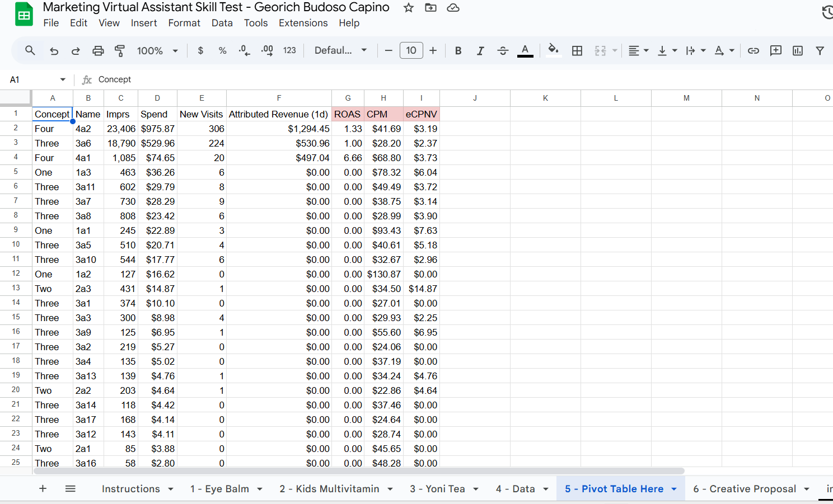Toggle bold formatting
This screenshot has width=833, height=504.
pos(458,51)
